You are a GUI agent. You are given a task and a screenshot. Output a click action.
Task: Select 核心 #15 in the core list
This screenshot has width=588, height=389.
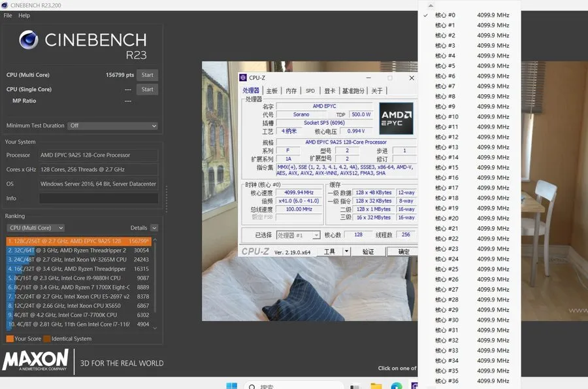470,167
